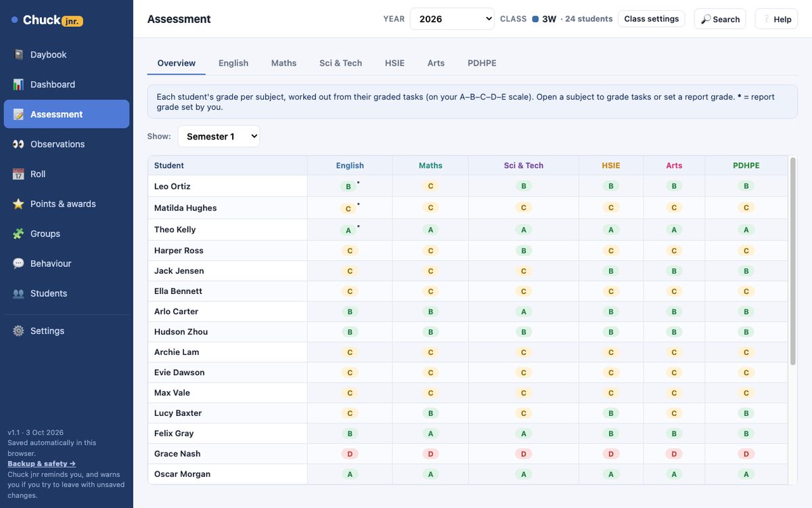Switch to the Maths tab
This screenshot has width=812, height=508.
pos(284,63)
